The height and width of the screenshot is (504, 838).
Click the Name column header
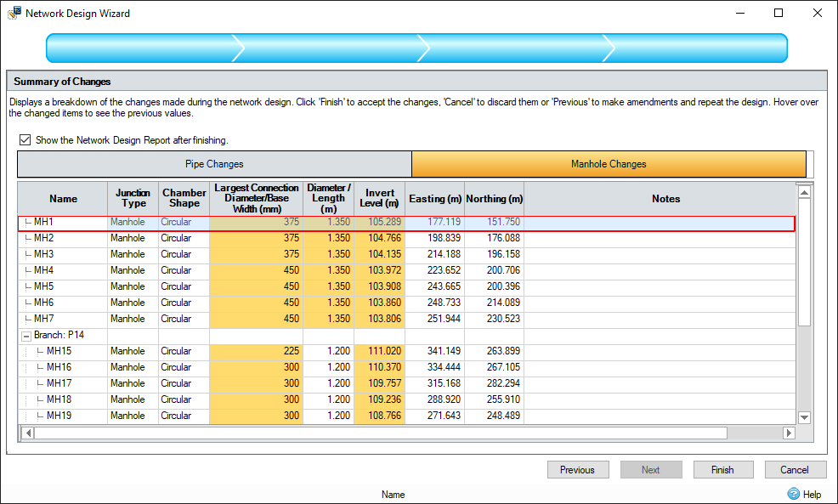tap(63, 199)
